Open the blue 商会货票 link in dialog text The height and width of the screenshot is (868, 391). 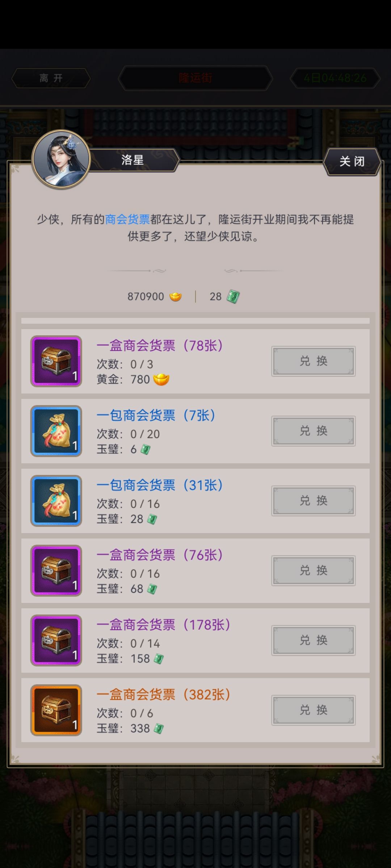[x=127, y=219]
